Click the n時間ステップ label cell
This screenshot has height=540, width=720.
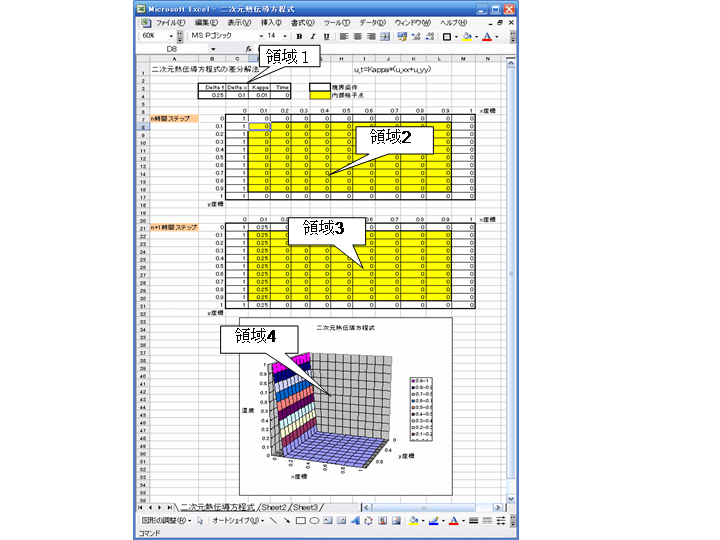(x=174, y=118)
